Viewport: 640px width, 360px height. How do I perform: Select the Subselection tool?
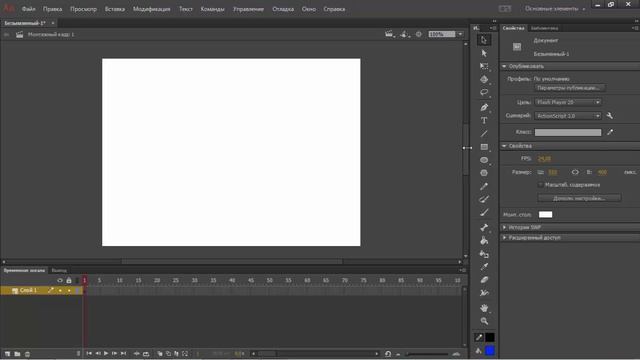pos(484,53)
